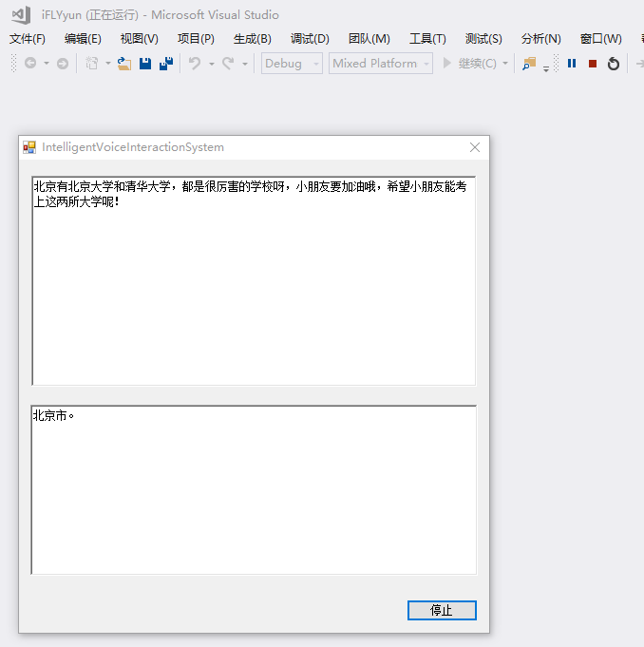Click the IntelligentVoiceInteractionSystem title bar text
The width and height of the screenshot is (644, 647).
[x=133, y=147]
